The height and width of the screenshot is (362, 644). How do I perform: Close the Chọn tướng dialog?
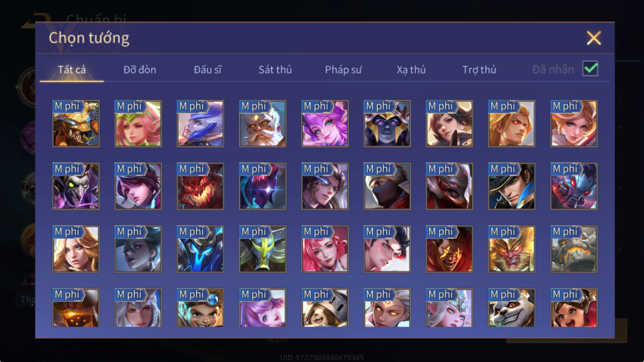(x=594, y=38)
